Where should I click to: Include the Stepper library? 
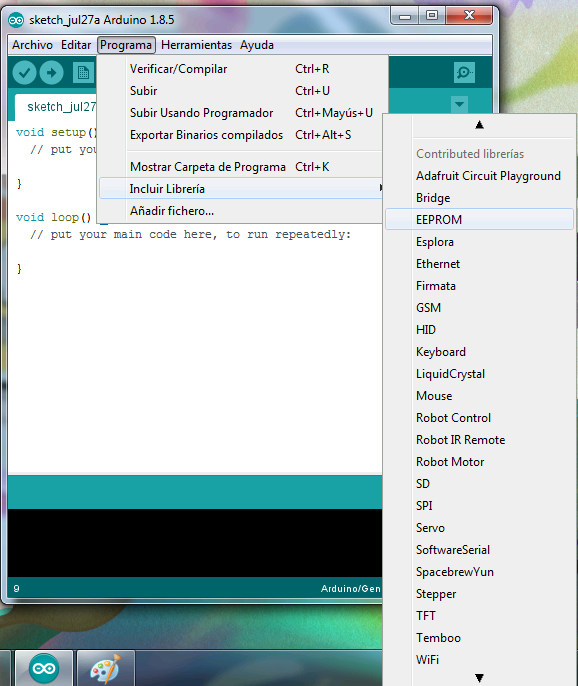pyautogui.click(x=480, y=594)
